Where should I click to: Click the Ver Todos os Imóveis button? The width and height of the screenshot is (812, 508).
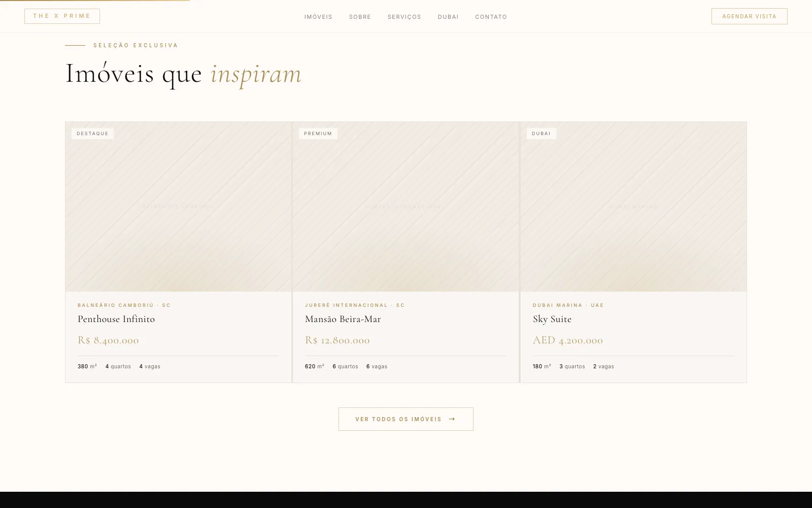405,419
